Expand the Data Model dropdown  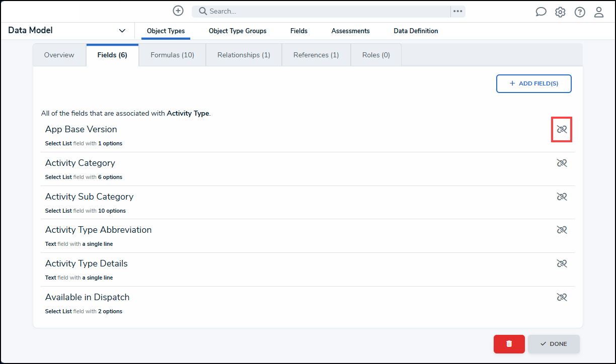[x=67, y=31]
